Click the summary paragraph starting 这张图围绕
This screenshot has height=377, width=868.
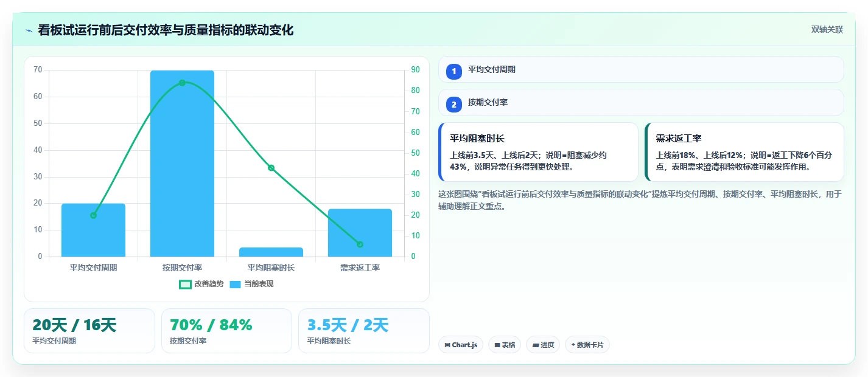[640, 200]
